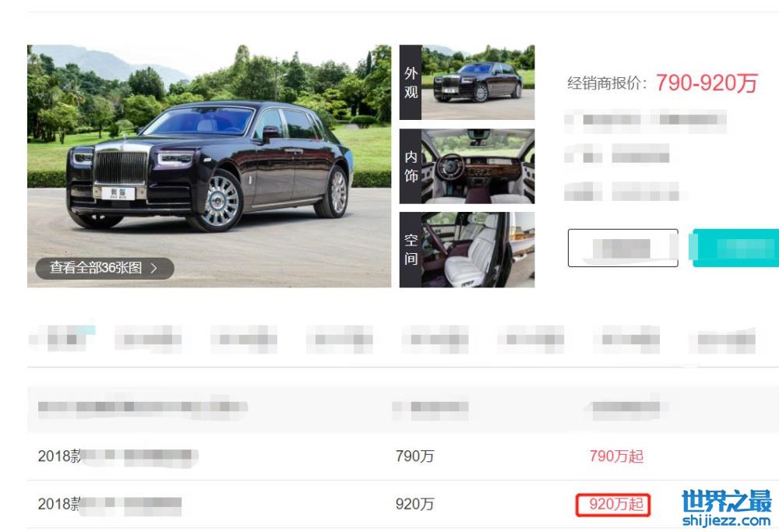
Task: Click the 790万起 price link
Action: click(x=616, y=456)
